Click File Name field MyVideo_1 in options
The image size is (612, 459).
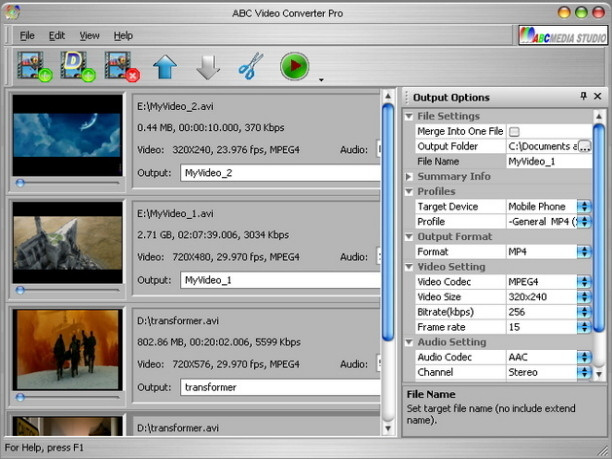(x=549, y=162)
